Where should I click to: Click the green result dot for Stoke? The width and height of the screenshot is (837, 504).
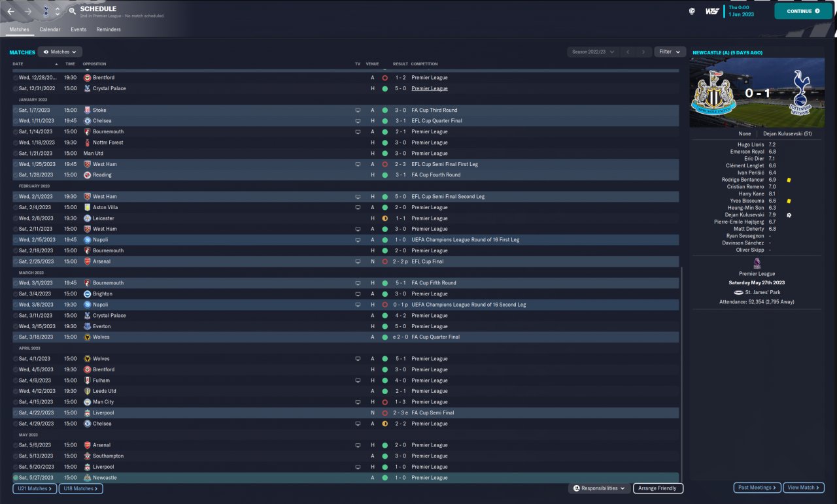(384, 110)
